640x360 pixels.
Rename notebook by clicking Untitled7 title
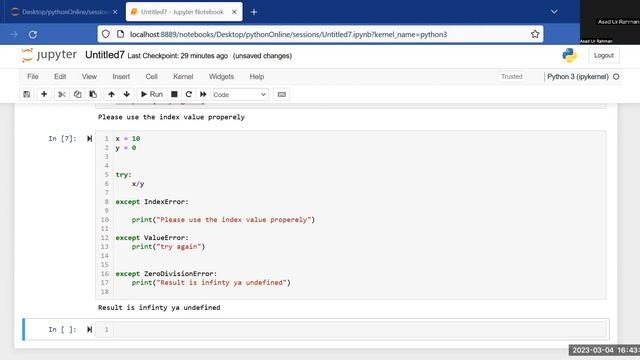[x=104, y=55]
